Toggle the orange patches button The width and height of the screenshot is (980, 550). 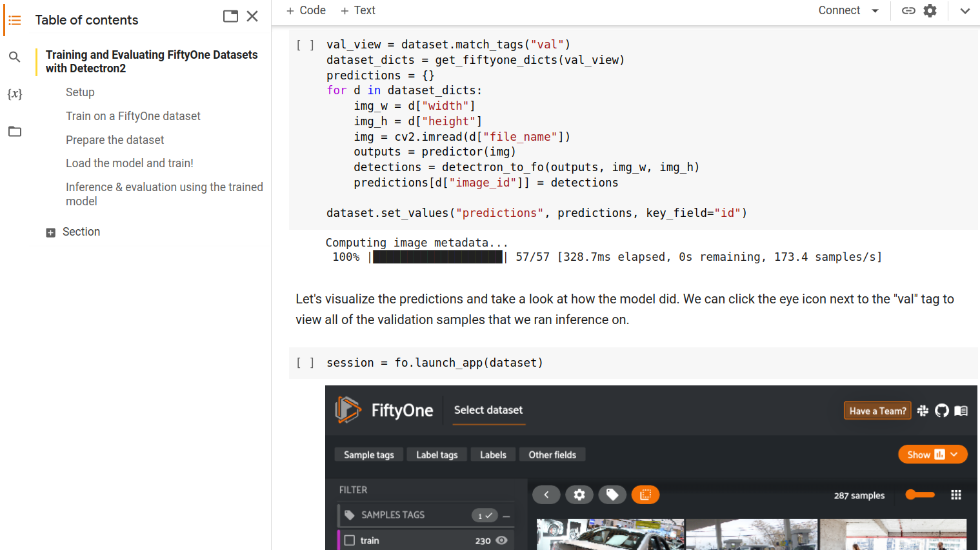tap(645, 494)
